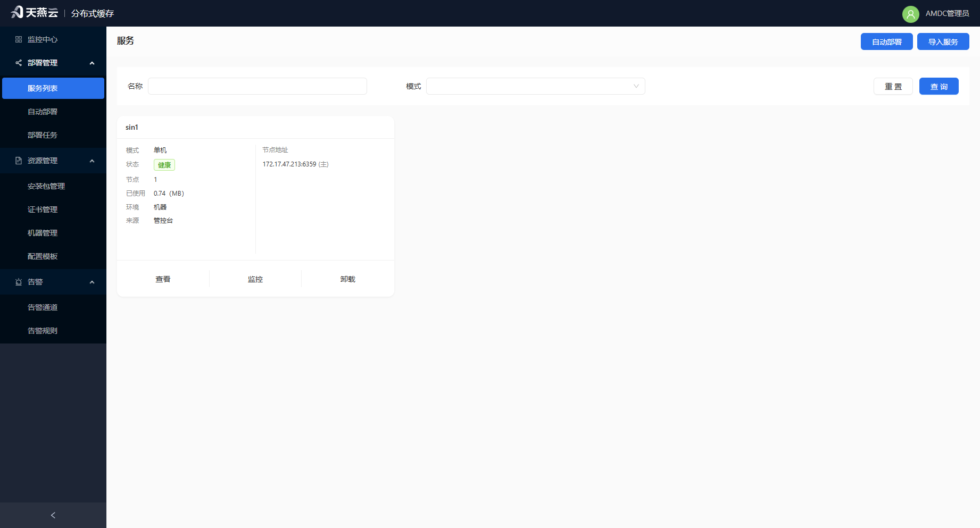
Task: Click the 部署管理 share icon
Action: tap(19, 63)
